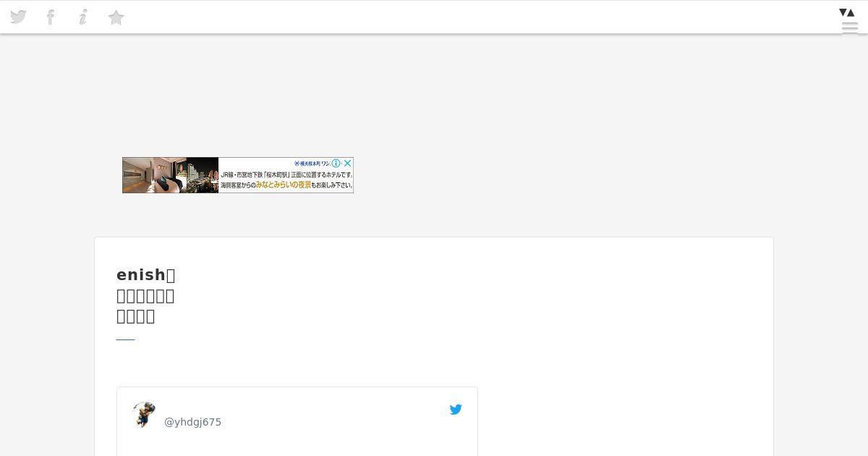Viewport: 868px width, 456px height.
Task: Click the Minato Mirai night view photo
Action: point(202,175)
